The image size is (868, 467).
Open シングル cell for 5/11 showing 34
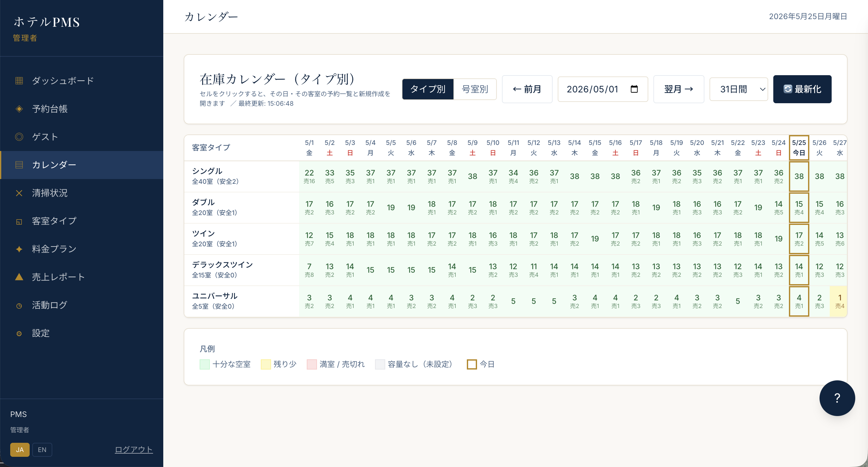tap(513, 176)
